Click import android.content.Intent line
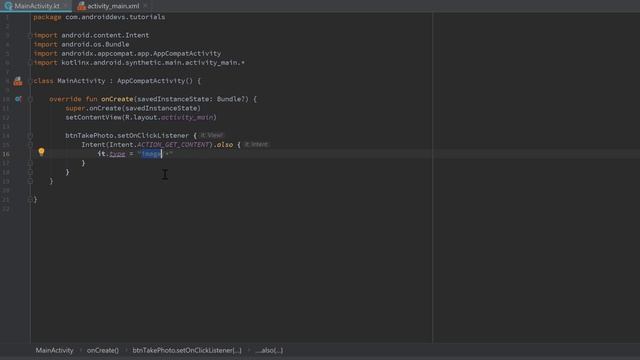Image resolution: width=640 pixels, height=360 pixels. pyautogui.click(x=91, y=36)
